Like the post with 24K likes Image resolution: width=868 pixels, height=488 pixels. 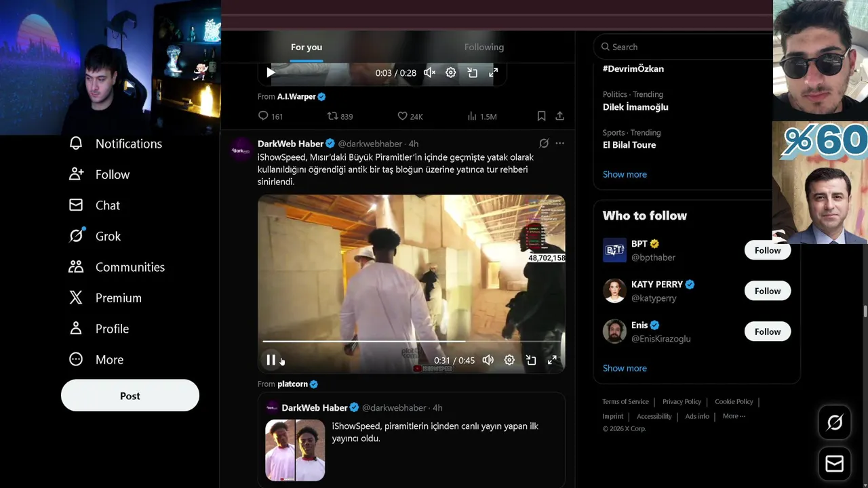coord(410,117)
